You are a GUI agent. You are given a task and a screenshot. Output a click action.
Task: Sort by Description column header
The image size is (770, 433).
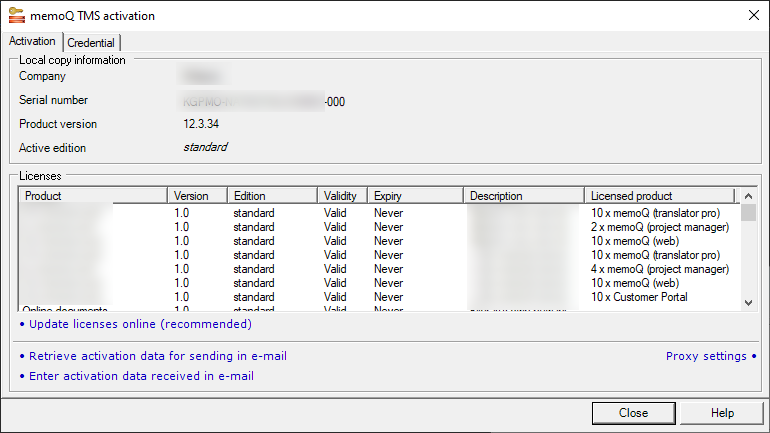[524, 195]
